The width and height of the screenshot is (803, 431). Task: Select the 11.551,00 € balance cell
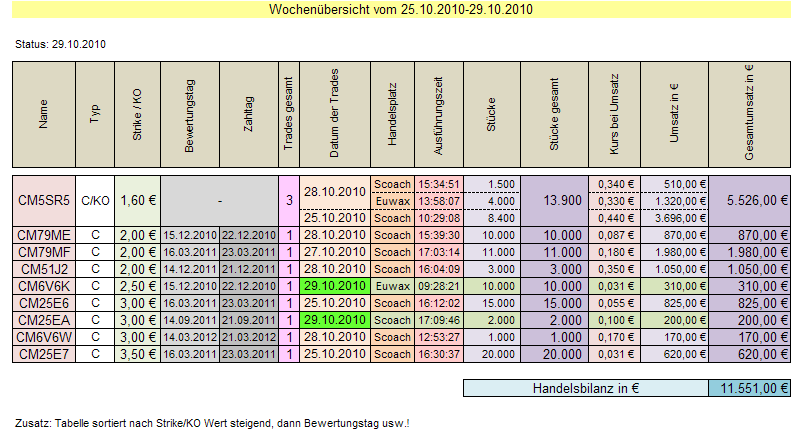click(749, 389)
